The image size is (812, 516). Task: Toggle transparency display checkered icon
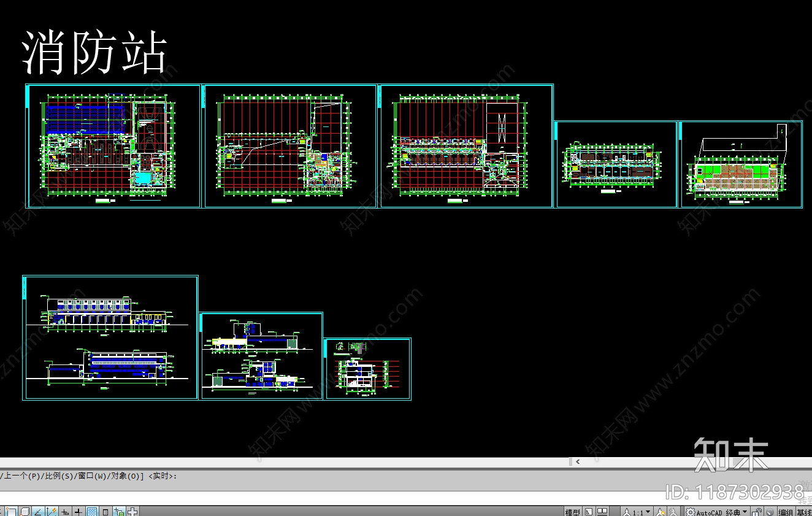92,511
